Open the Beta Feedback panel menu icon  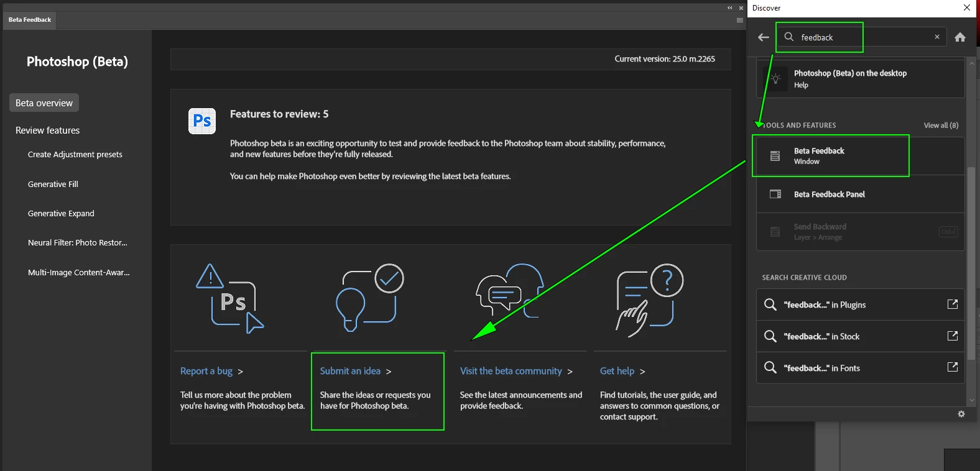[x=740, y=20]
